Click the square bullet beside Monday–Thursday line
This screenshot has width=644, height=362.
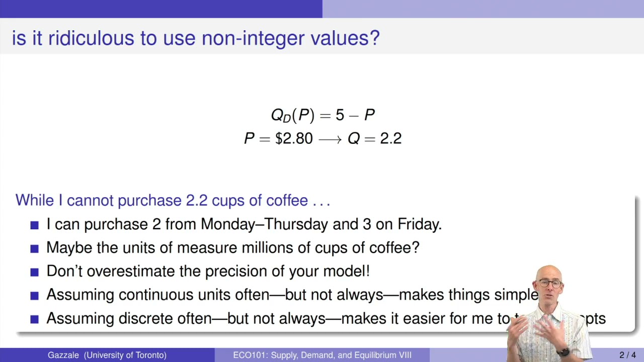pyautogui.click(x=34, y=225)
